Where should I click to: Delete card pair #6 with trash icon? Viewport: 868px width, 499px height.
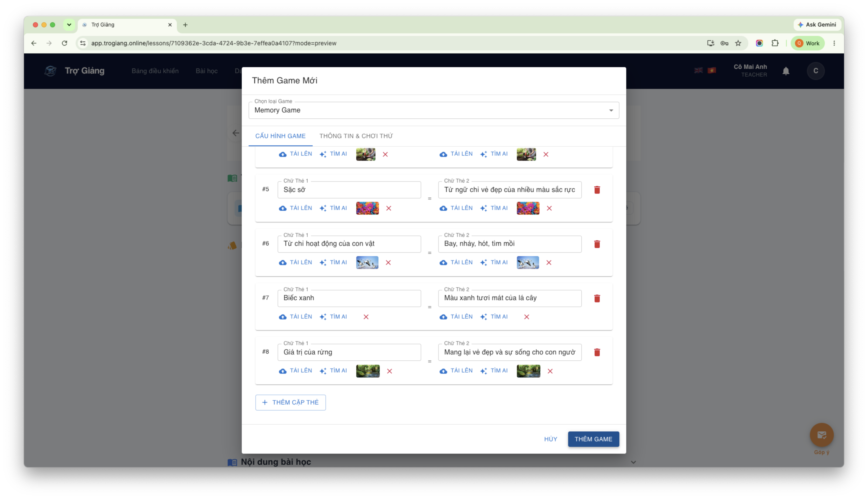[x=597, y=244]
